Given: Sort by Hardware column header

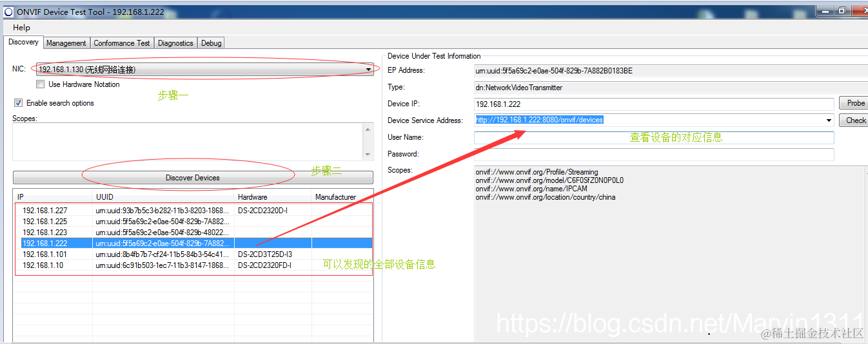Looking at the screenshot, I should pyautogui.click(x=273, y=197).
